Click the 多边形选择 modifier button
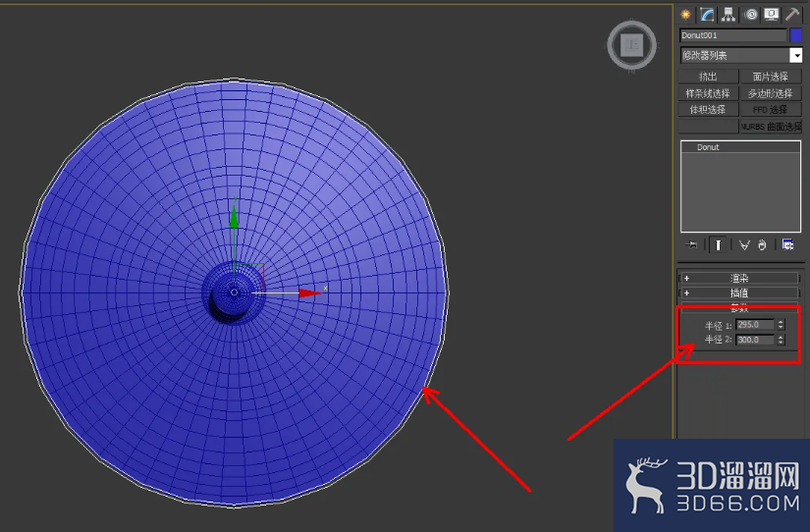The height and width of the screenshot is (532, 810). tap(770, 93)
